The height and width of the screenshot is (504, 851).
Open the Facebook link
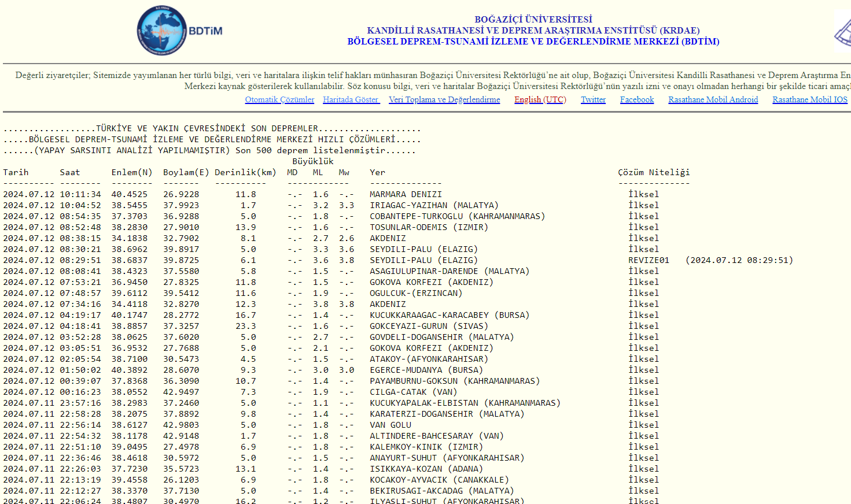point(637,99)
